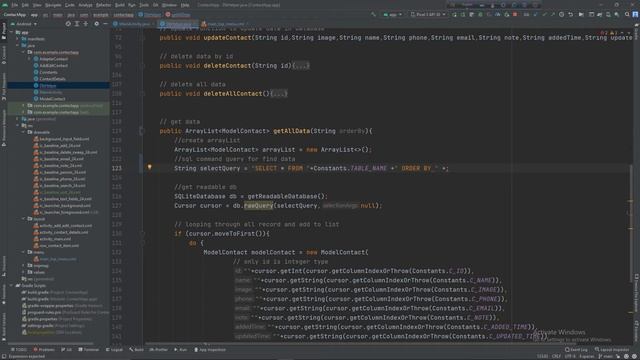Click the user account avatar icon

(636, 15)
